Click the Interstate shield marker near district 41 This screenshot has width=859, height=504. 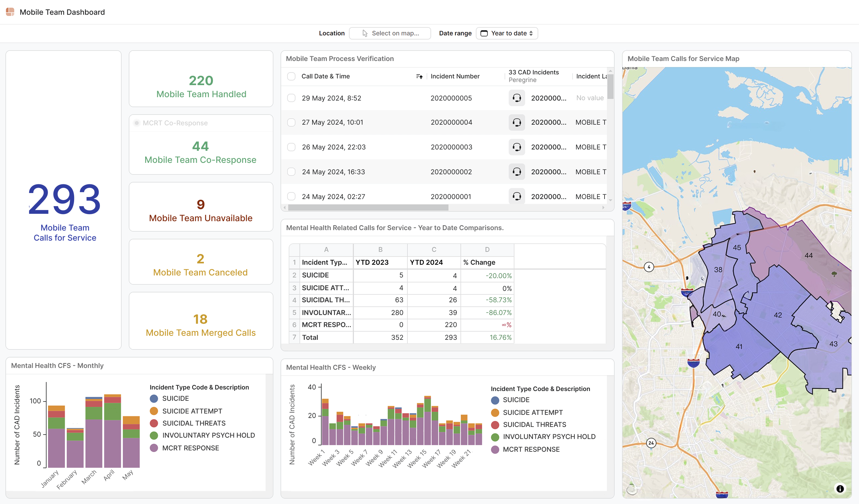click(x=693, y=363)
